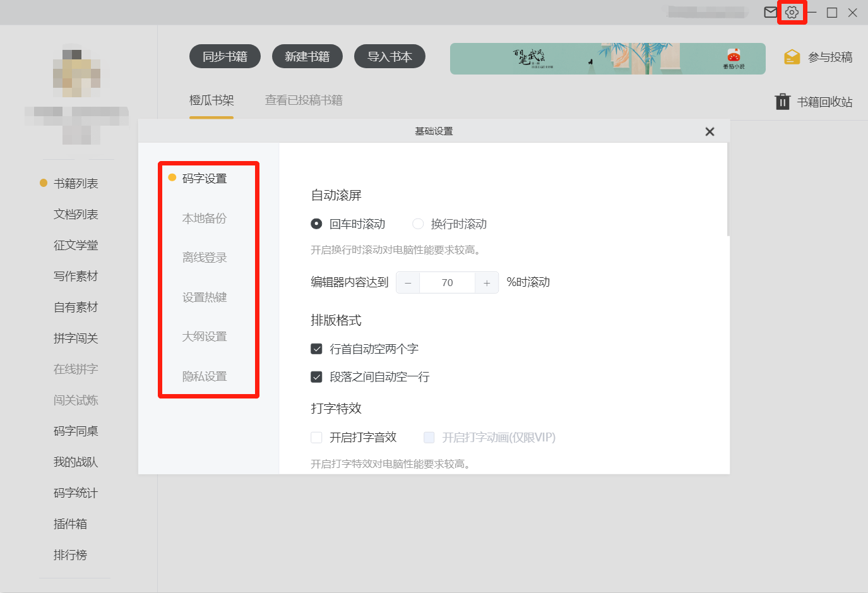Viewport: 868px width, 593px height.
Task: Enable the 开启打字音效 checkbox
Action: [x=317, y=437]
